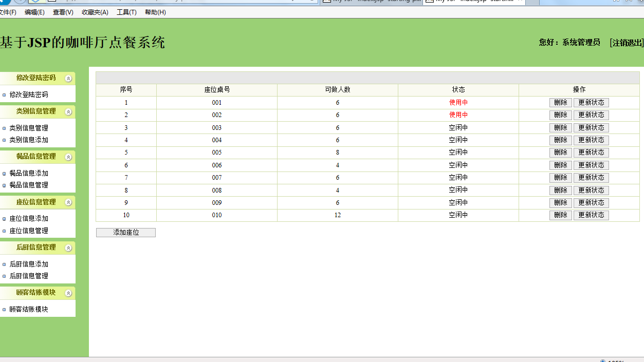Collapse the 座位信息管理 panel chevron

pyautogui.click(x=68, y=202)
